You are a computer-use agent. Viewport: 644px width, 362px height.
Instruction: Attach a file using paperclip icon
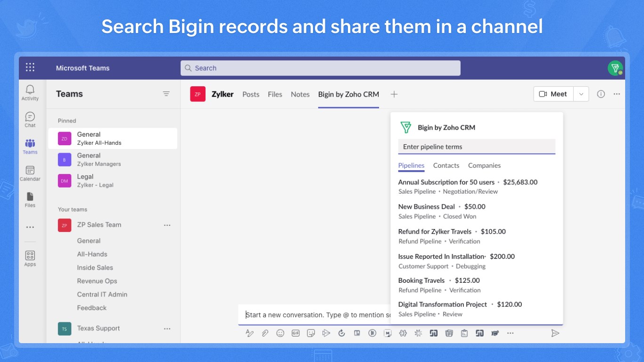[265, 333]
